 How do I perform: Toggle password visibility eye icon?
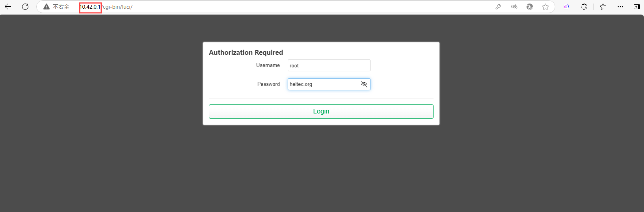(364, 84)
